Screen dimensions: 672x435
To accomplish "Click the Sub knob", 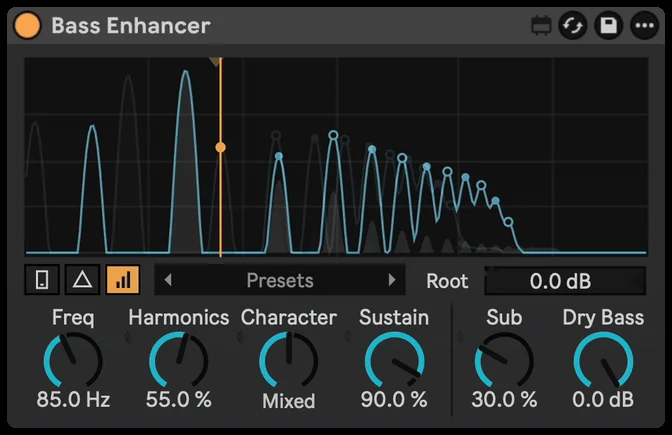I will 504,361.
